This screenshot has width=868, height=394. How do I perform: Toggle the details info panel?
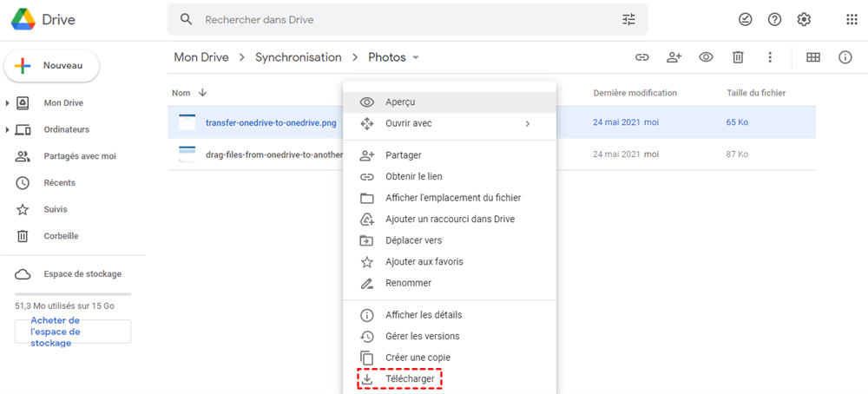845,57
